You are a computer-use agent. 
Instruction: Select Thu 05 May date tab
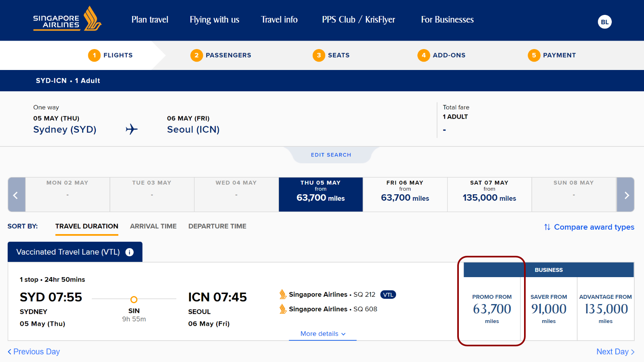coord(321,195)
